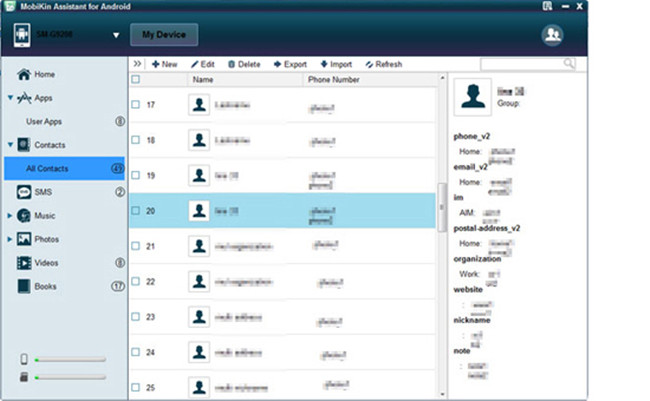Click the avatar of contact row 18
The image size is (650, 401).
199,140
